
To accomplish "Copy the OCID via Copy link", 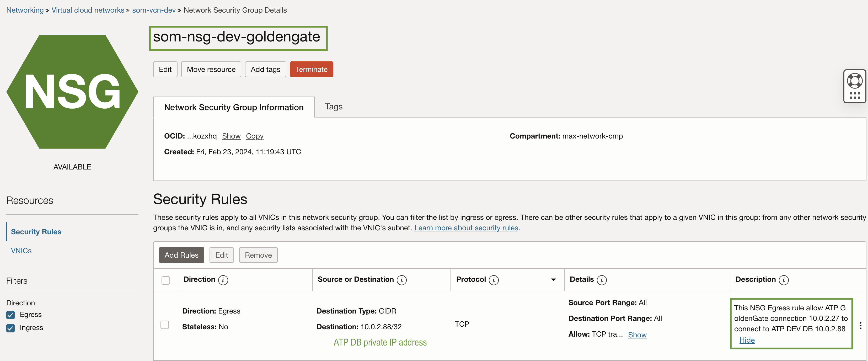I will (x=254, y=136).
